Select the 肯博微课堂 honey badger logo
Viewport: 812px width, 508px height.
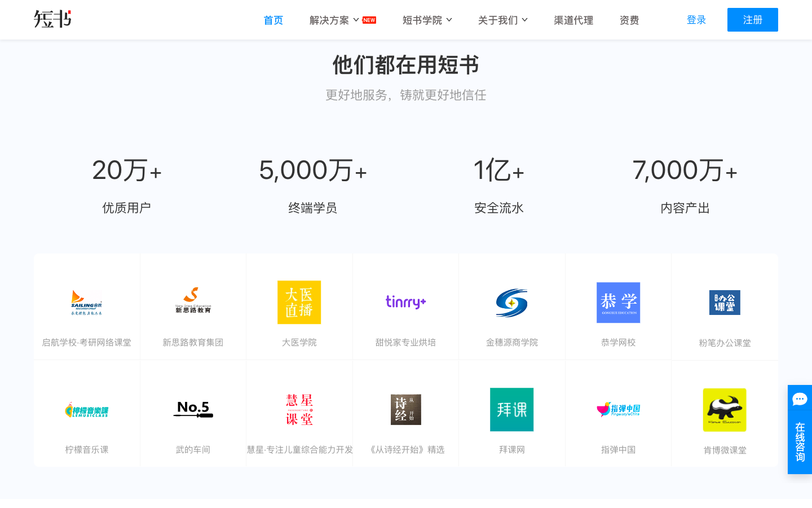pos(725,410)
